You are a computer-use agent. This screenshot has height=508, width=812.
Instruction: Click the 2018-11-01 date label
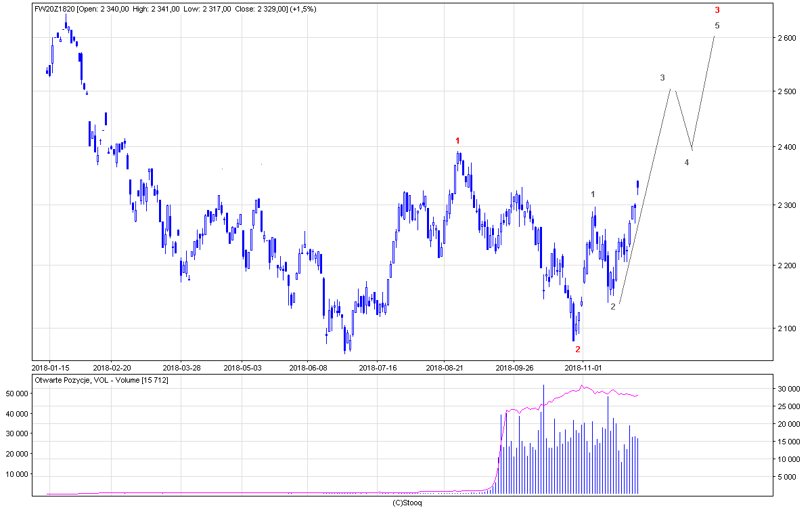(x=583, y=366)
